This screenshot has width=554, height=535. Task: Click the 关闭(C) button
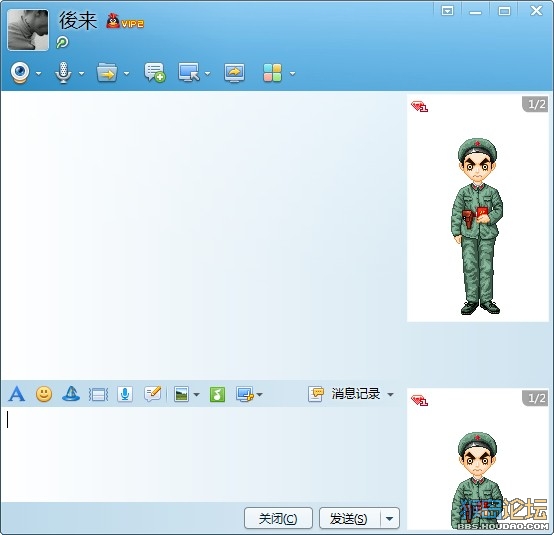pos(278,518)
